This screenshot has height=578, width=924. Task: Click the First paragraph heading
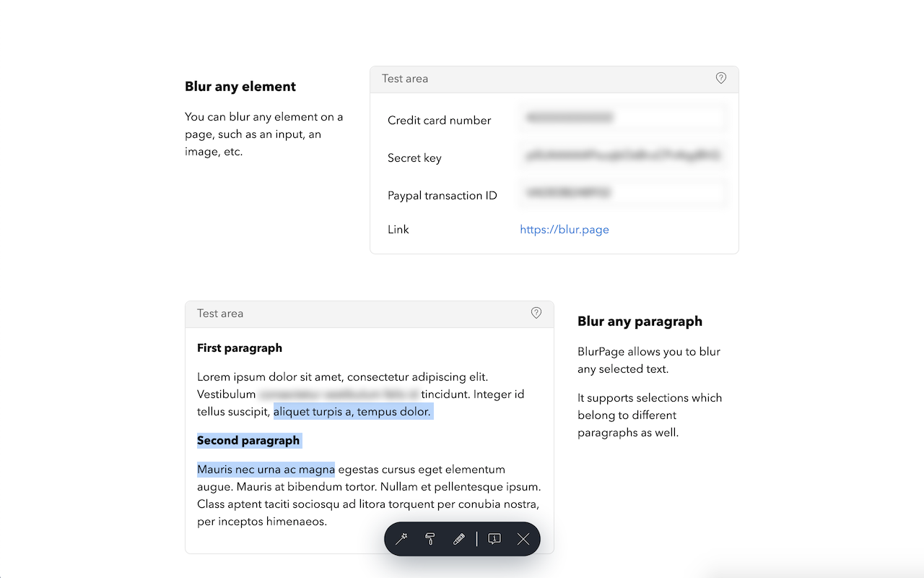click(240, 348)
